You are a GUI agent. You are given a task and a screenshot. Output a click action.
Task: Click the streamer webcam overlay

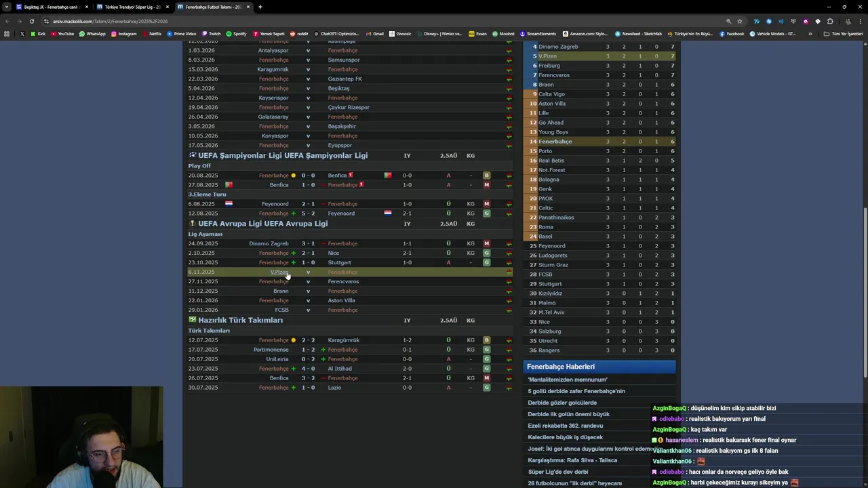81,437
